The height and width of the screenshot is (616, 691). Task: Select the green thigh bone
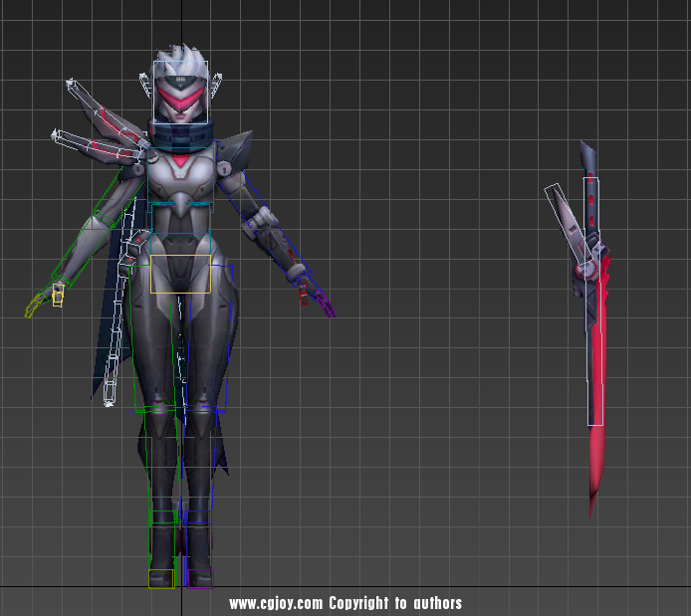(x=152, y=338)
